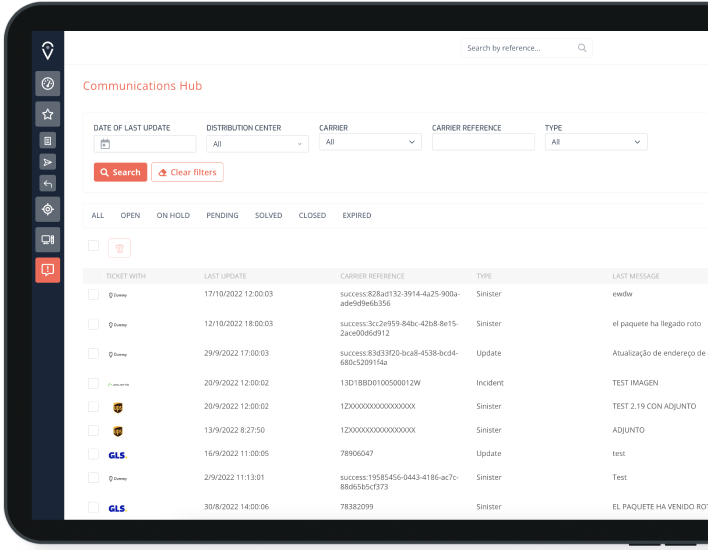
Task: Open the Distribution Center dropdown
Action: (x=257, y=144)
